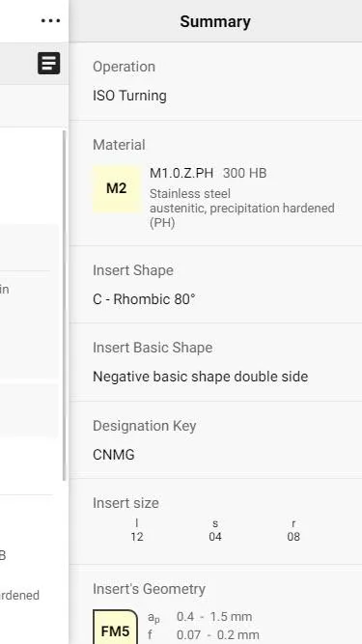Click the ap 0.4 - 1.5 mm range

(x=200, y=617)
